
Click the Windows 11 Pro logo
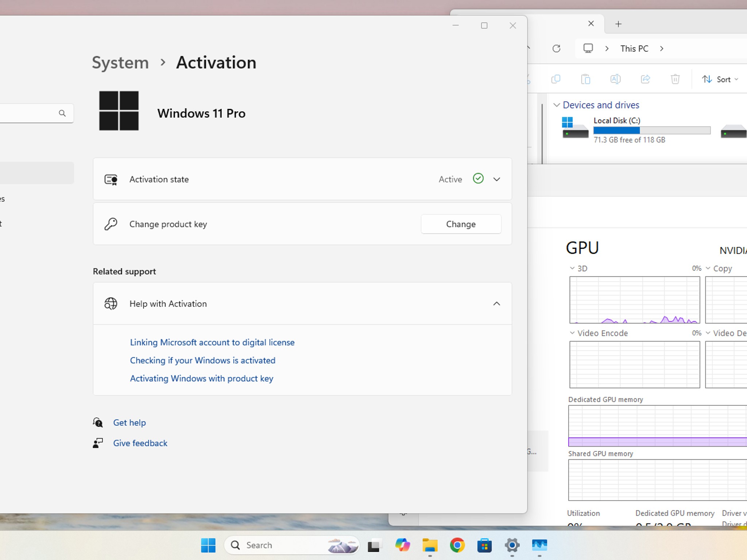point(119,111)
